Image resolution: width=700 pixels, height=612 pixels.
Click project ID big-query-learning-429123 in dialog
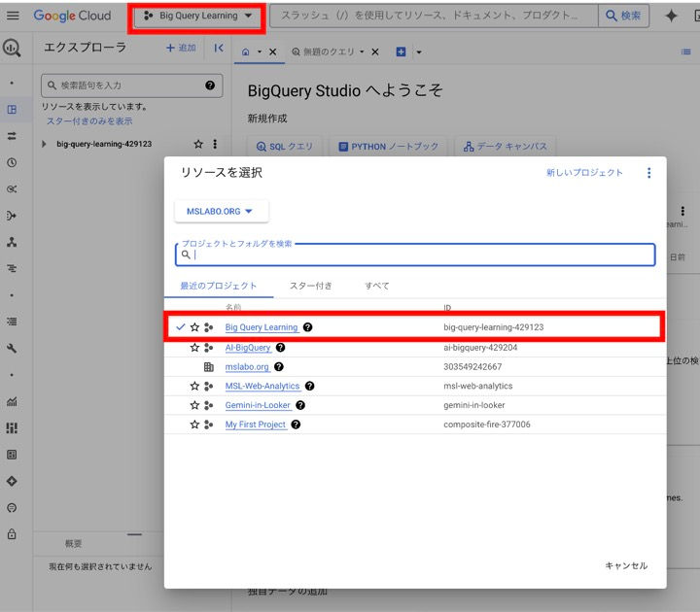(493, 327)
